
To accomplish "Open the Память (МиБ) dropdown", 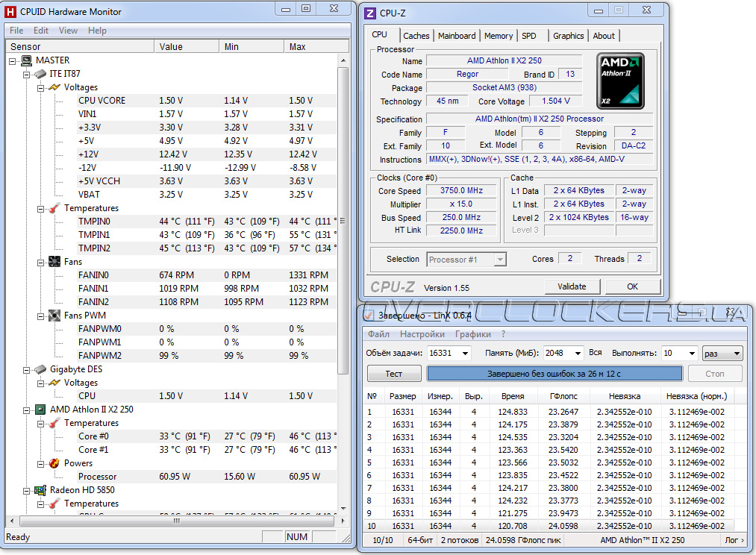I will [x=577, y=353].
